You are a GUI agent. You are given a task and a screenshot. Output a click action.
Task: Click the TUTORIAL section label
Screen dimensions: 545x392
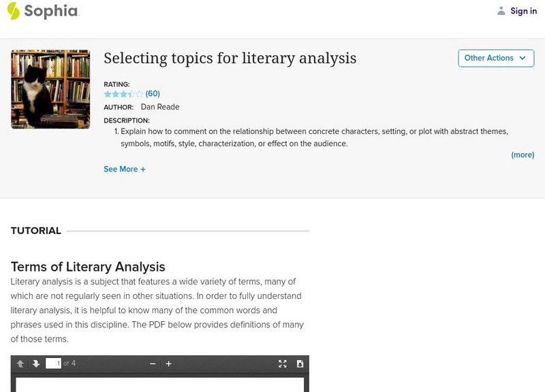(36, 231)
